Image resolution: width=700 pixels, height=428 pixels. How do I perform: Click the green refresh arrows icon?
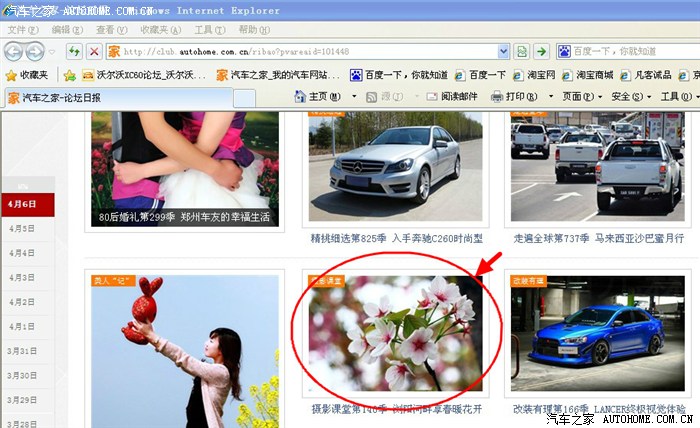pyautogui.click(x=74, y=52)
